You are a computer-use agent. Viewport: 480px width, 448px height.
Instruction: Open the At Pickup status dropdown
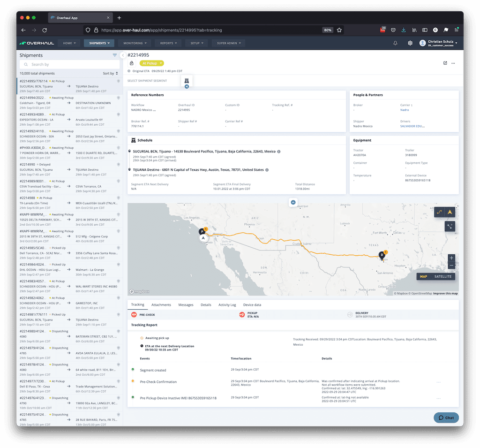coord(152,63)
